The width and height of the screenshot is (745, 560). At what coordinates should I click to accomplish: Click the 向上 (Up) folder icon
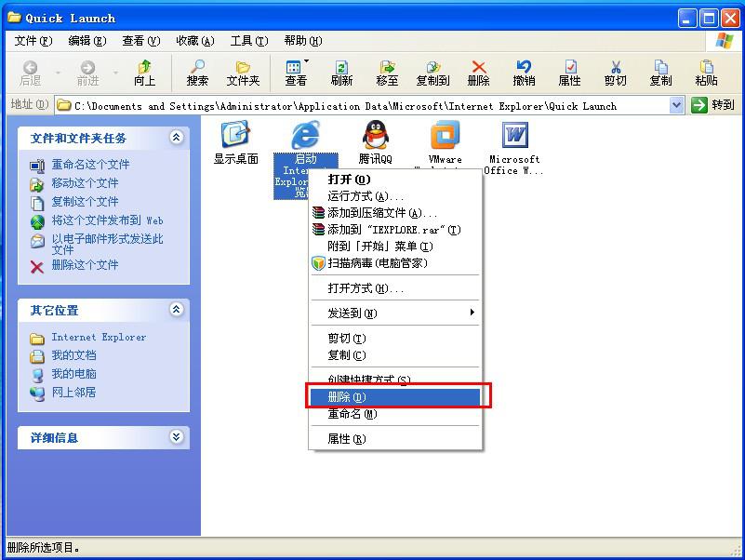144,73
